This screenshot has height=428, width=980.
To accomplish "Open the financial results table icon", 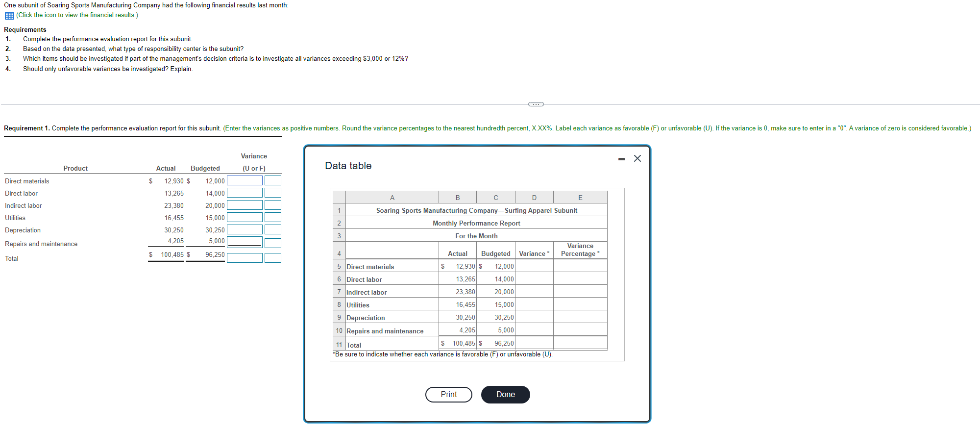I will point(9,16).
